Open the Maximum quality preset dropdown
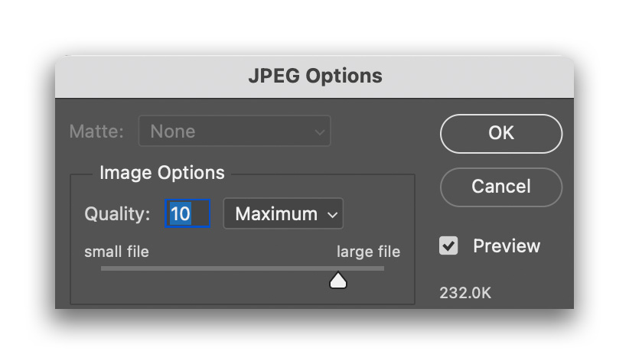629x364 pixels. [x=283, y=213]
